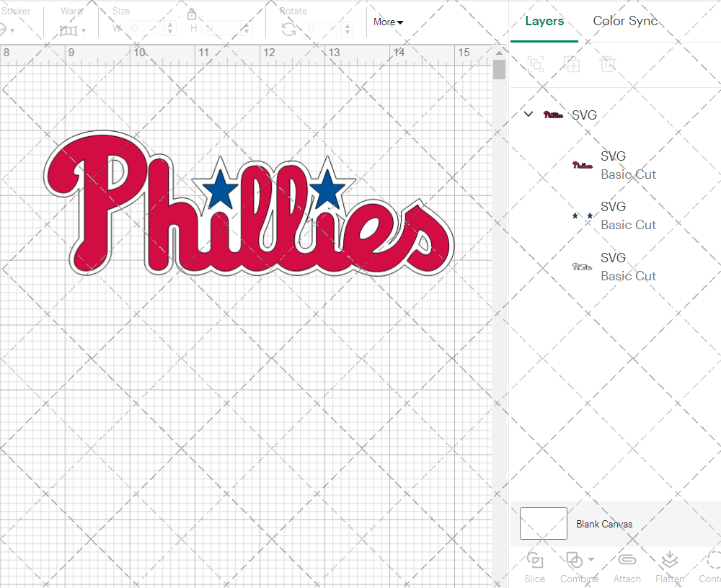Collapse the SVG group chevron
The width and height of the screenshot is (721, 588).
coord(528,114)
